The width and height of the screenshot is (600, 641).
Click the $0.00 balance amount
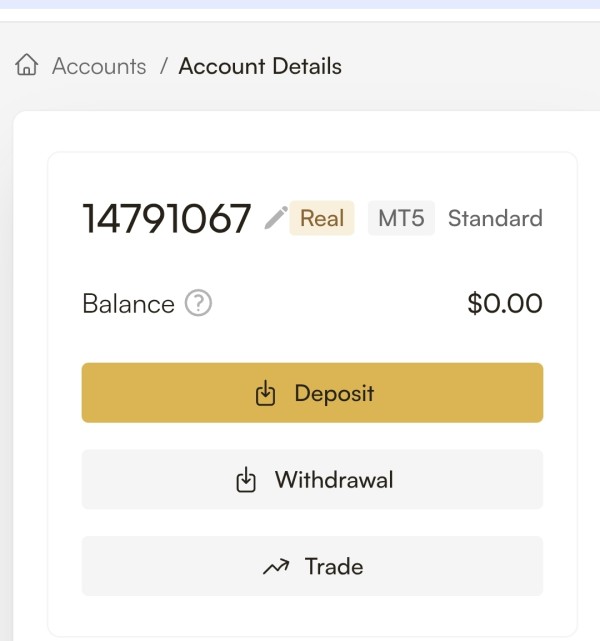[505, 303]
